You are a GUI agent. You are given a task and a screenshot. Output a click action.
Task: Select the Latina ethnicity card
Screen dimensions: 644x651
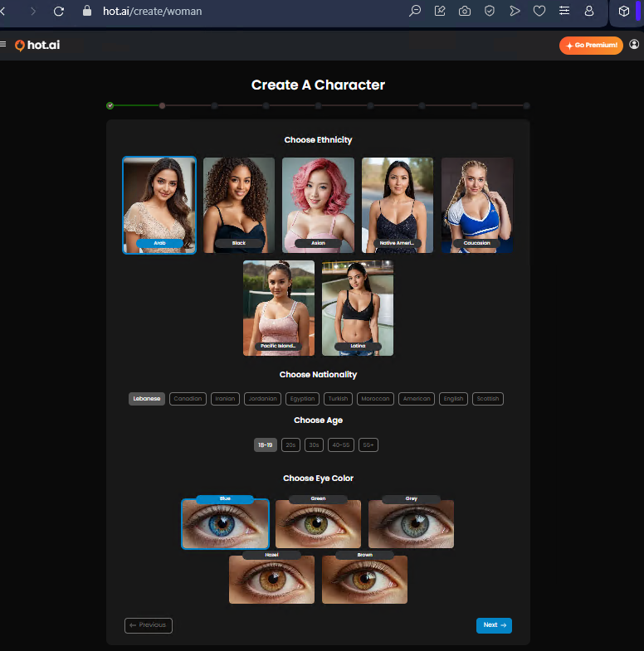pos(358,308)
